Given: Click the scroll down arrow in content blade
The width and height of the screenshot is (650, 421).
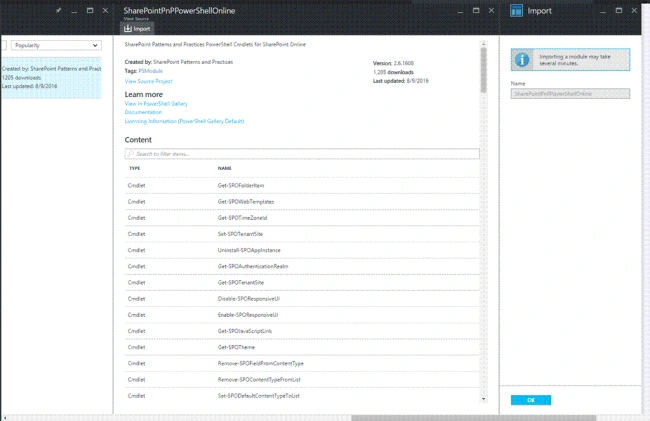Looking at the screenshot, I should [483, 399].
